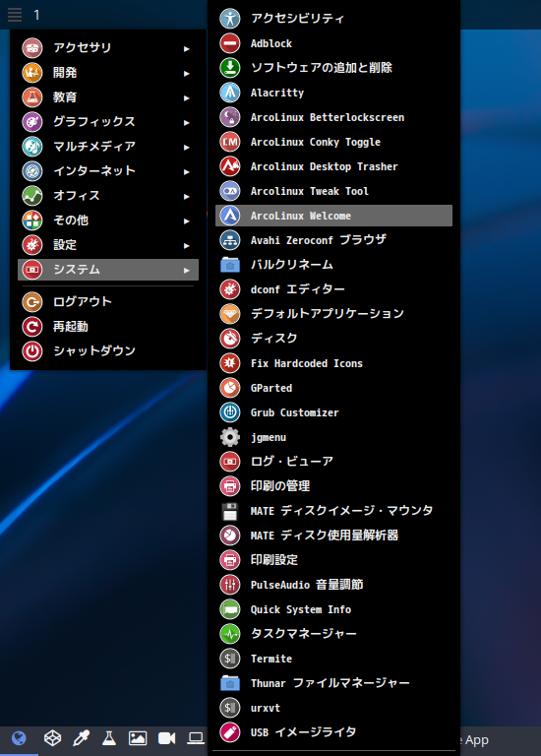Click the ArcoLinux Conky Toggle icon
Screen dimensions: 541x756
pyautogui.click(x=230, y=142)
